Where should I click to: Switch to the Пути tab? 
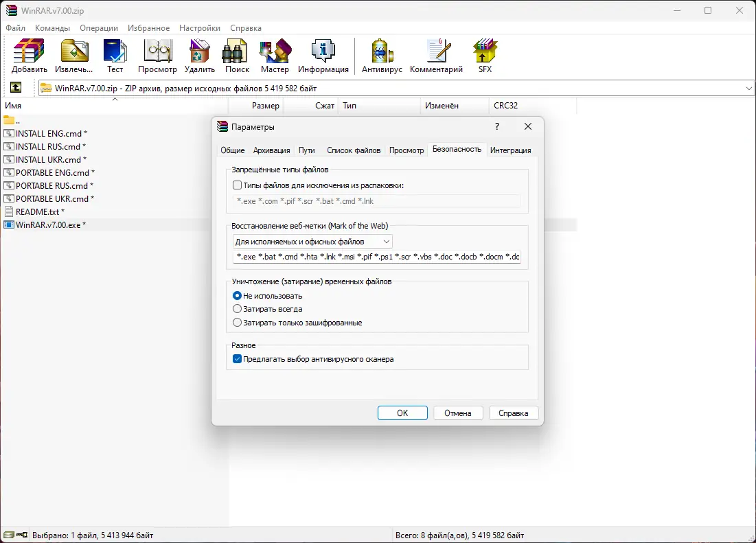(x=307, y=150)
